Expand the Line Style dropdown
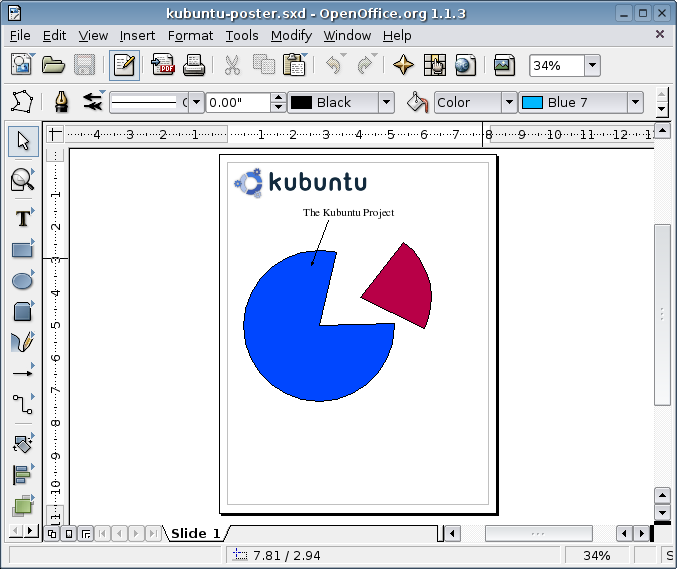677x569 pixels. tap(196, 103)
